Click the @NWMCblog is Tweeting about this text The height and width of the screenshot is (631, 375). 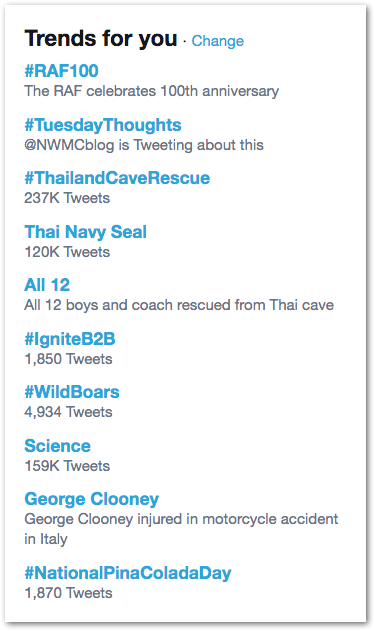(144, 145)
